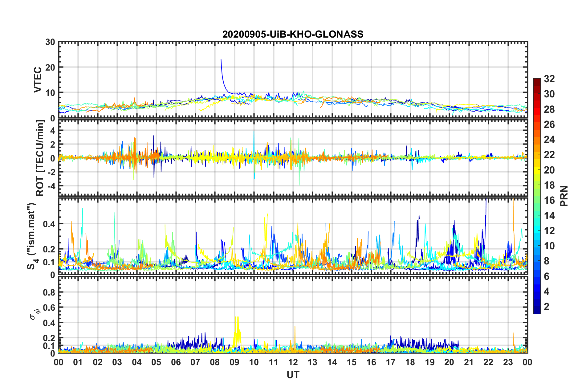The width and height of the screenshot is (586, 392).
Task: Click S4 panel y-axis tick 0.4
Action: click(x=49, y=224)
